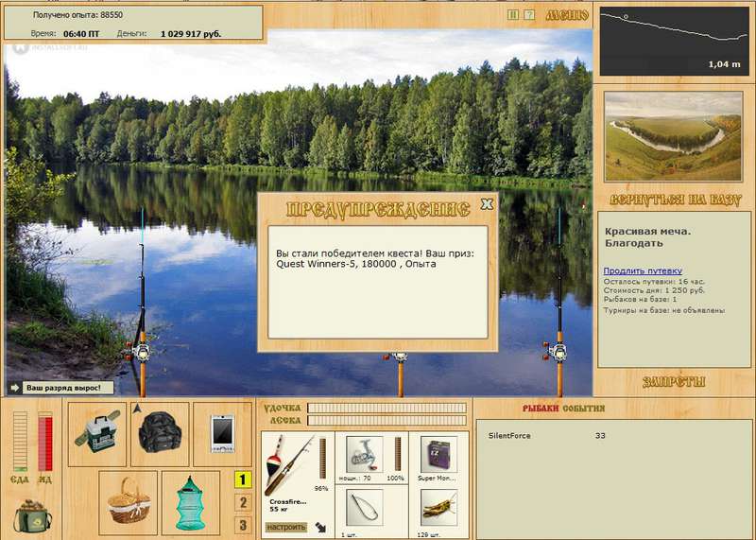Click the Получено опыта: 88550 readout

[x=77, y=15]
